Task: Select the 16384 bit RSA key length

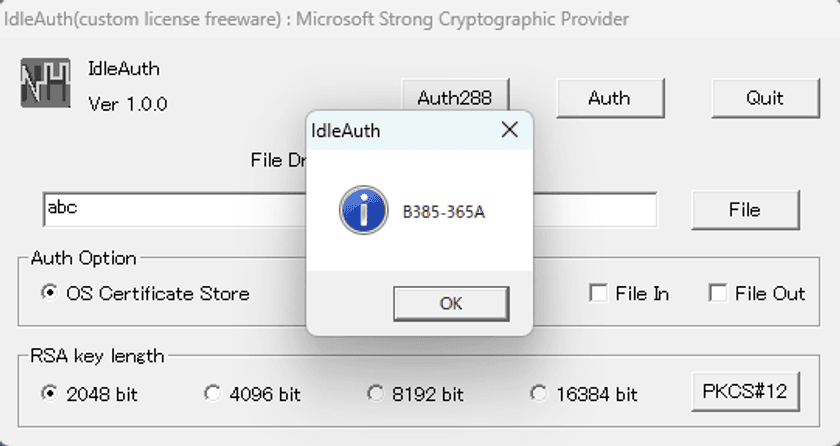Action: (x=584, y=394)
